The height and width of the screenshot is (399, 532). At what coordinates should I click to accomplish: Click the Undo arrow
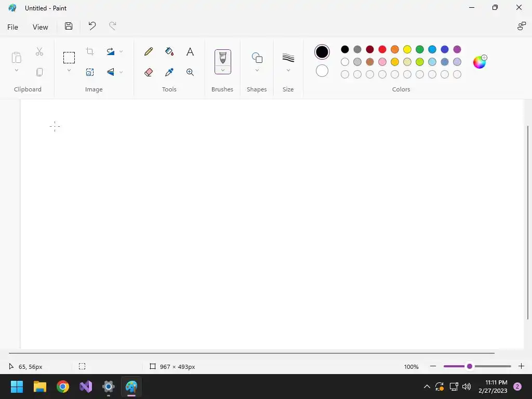[92, 26]
